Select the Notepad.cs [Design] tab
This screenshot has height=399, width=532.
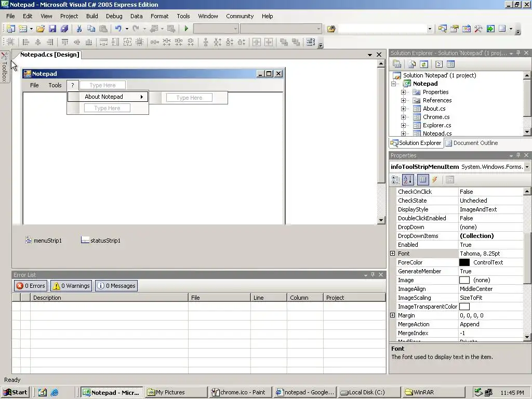(49, 55)
